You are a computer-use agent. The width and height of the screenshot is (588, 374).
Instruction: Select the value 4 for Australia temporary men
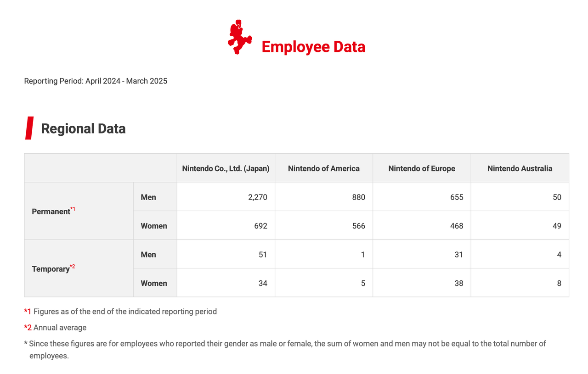pos(559,255)
